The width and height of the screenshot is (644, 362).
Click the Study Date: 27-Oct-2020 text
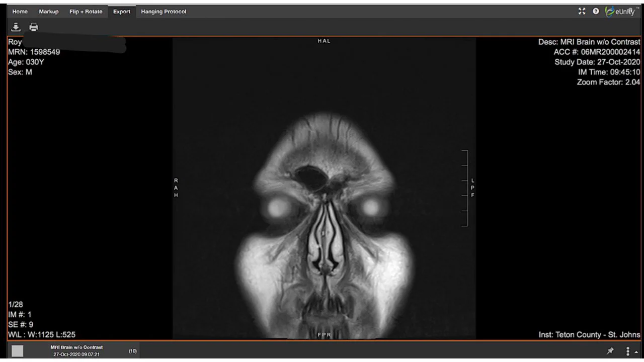(x=598, y=62)
